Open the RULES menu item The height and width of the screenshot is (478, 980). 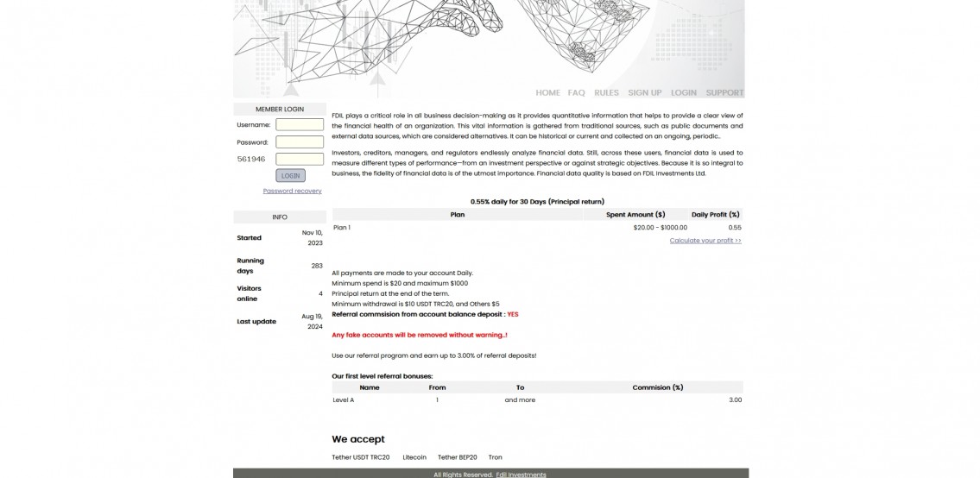pyautogui.click(x=606, y=92)
